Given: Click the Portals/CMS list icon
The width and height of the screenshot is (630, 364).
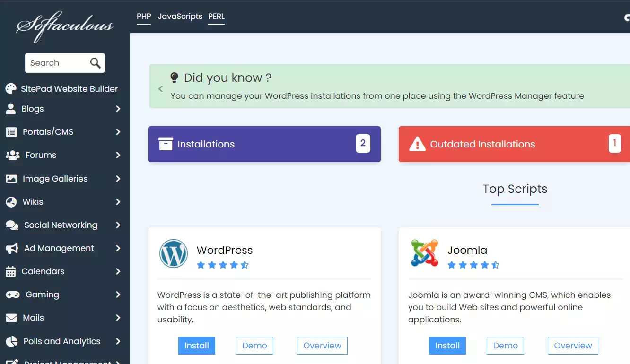Looking at the screenshot, I should point(11,132).
